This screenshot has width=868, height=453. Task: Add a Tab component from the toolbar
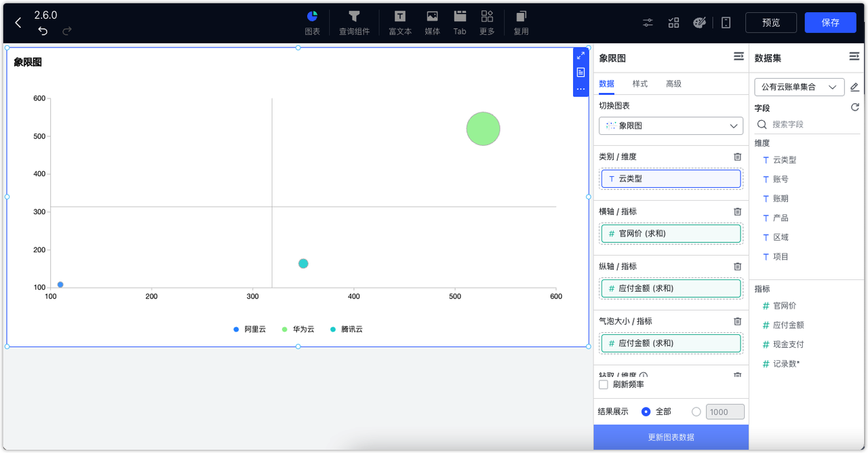pyautogui.click(x=460, y=22)
